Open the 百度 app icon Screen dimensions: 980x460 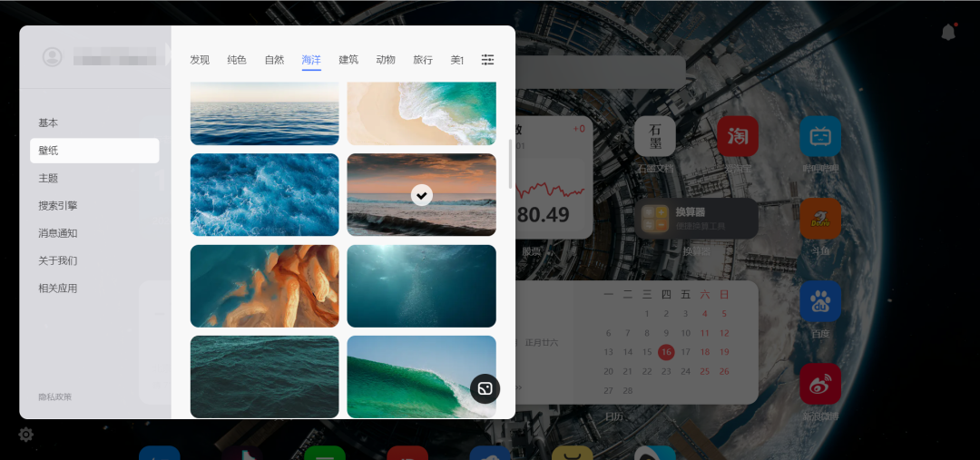[820, 301]
